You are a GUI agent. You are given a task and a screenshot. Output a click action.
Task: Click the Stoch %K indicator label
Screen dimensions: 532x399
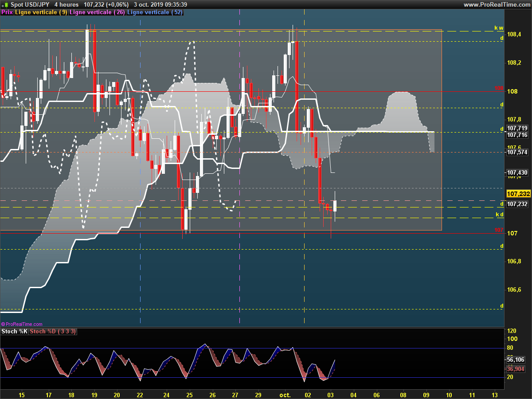pyautogui.click(x=15, y=332)
